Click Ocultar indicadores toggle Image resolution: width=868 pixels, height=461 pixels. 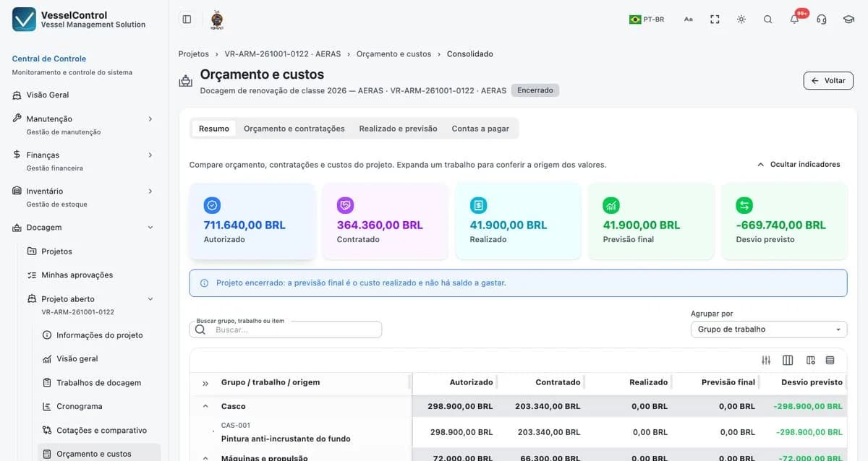[799, 165]
